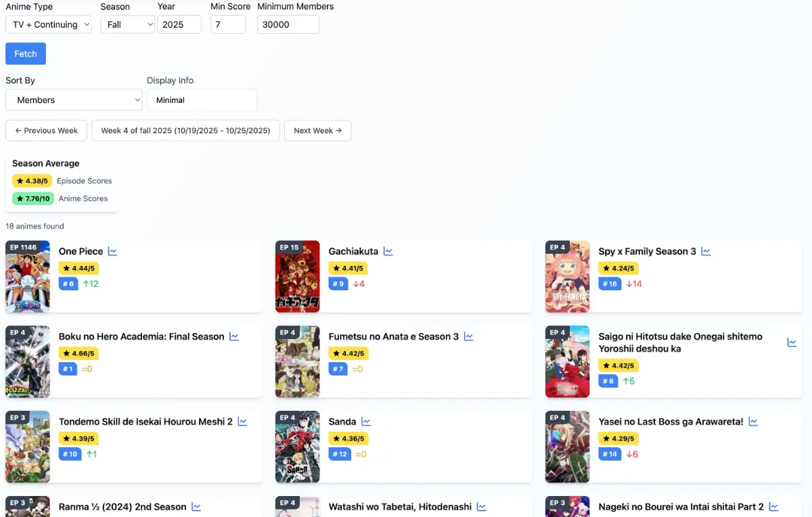
Task: Expand the Anime Type dropdown
Action: click(49, 24)
